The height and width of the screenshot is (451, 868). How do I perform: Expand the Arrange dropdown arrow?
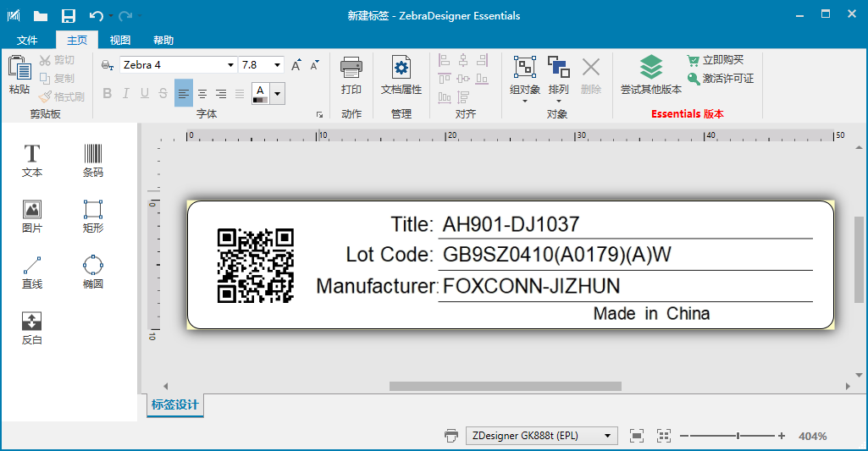click(559, 102)
